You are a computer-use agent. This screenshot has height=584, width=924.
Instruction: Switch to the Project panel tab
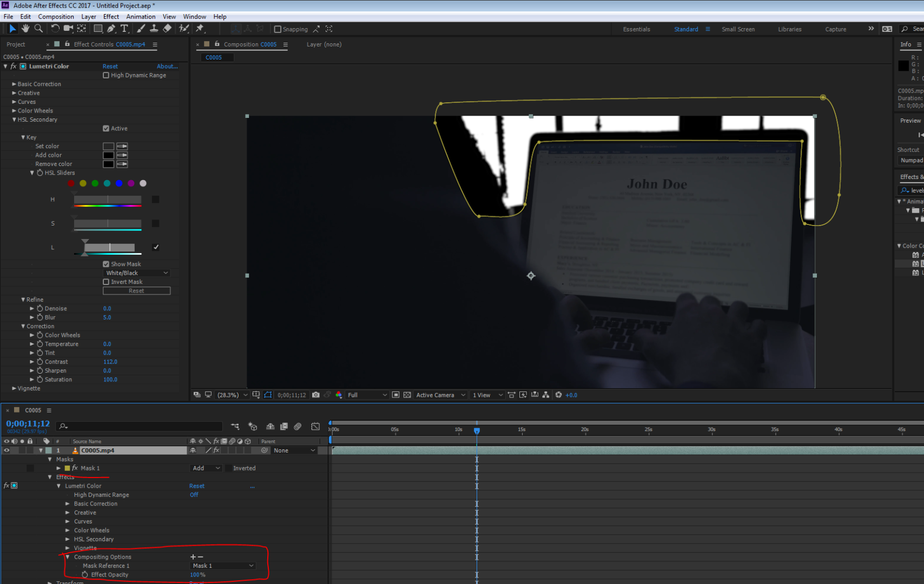coord(16,44)
